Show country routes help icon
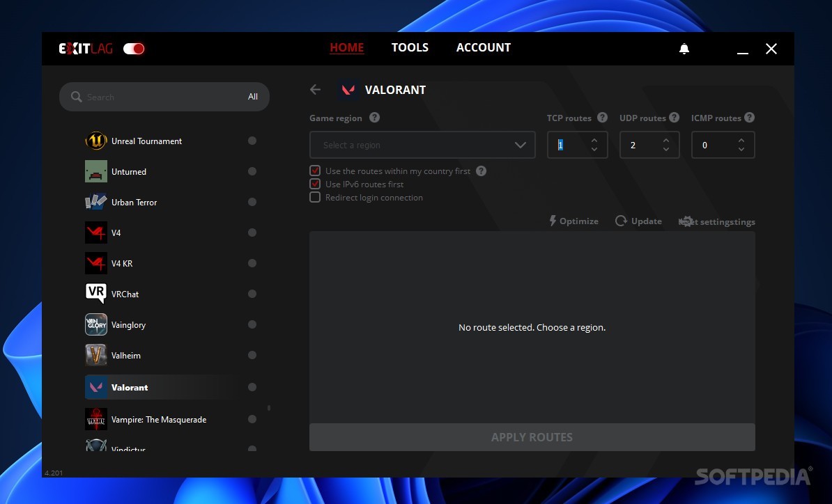832x504 pixels. 482,171
